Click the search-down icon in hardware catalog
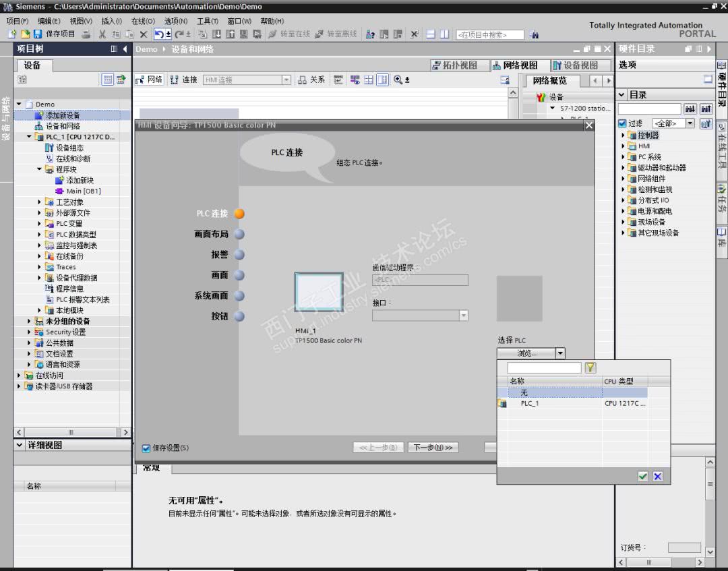728x571 pixels. click(x=690, y=109)
